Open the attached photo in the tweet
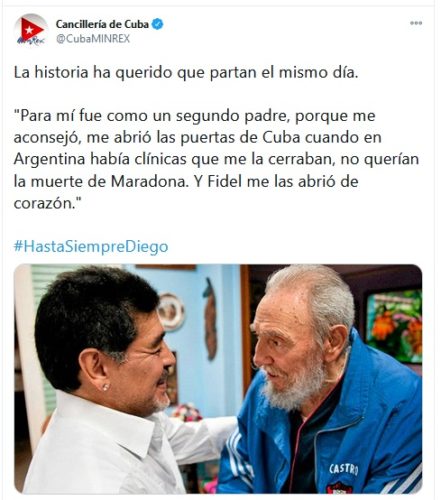Screen dimensions: 441x500 (218, 379)
